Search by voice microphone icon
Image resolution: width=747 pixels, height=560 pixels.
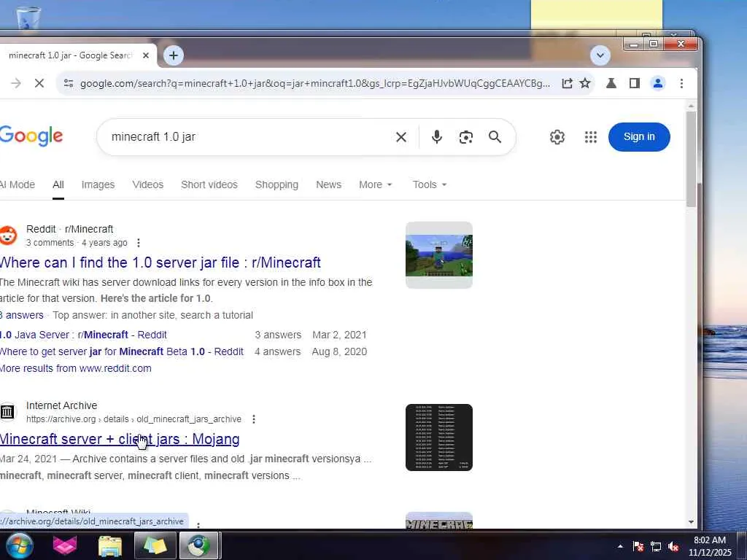pyautogui.click(x=436, y=137)
